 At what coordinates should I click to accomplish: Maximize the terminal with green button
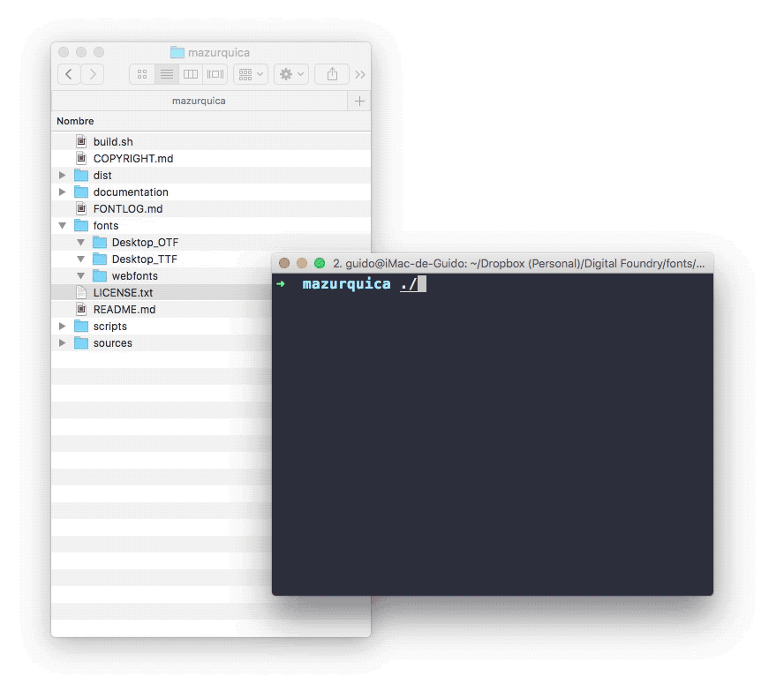[320, 263]
